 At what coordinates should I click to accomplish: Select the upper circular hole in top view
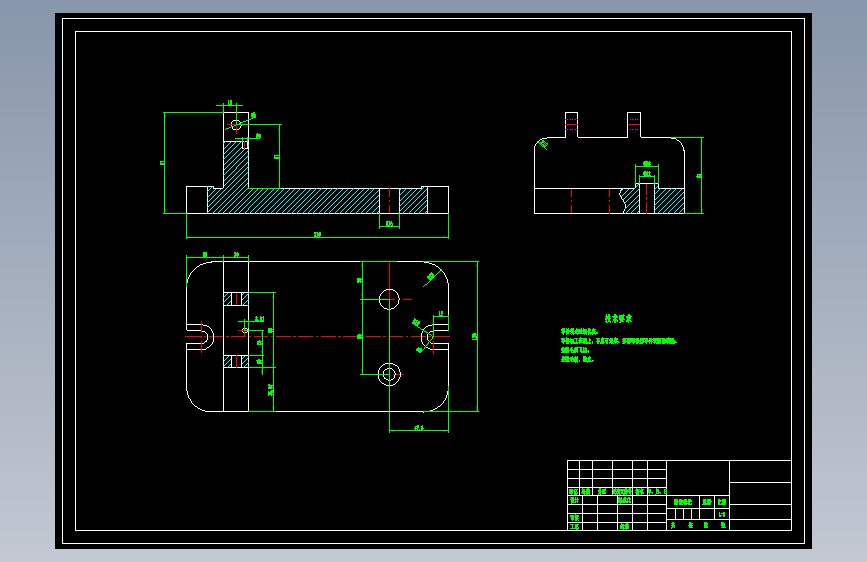pyautogui.click(x=389, y=299)
